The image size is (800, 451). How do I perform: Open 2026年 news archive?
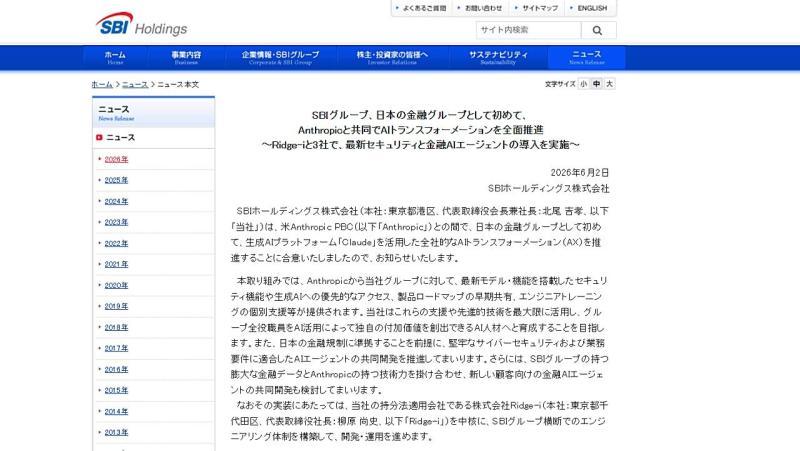pos(116,160)
